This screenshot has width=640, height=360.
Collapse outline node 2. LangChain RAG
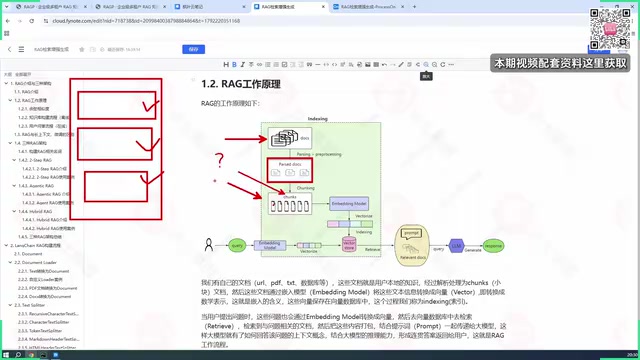6,245
